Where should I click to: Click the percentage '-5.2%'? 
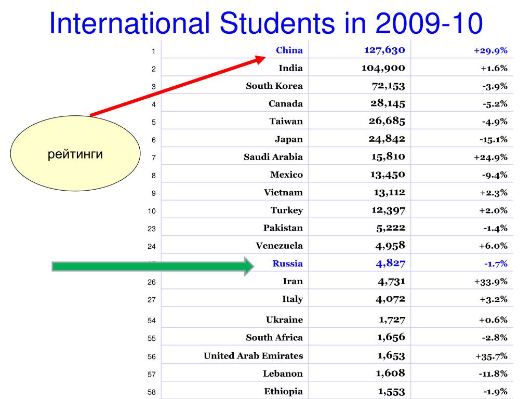495,104
